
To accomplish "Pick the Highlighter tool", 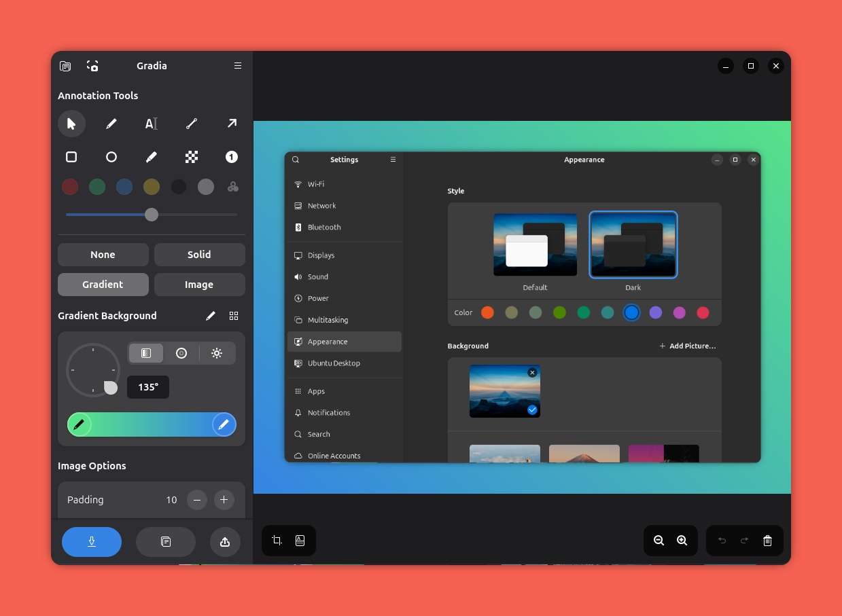I will tap(152, 157).
